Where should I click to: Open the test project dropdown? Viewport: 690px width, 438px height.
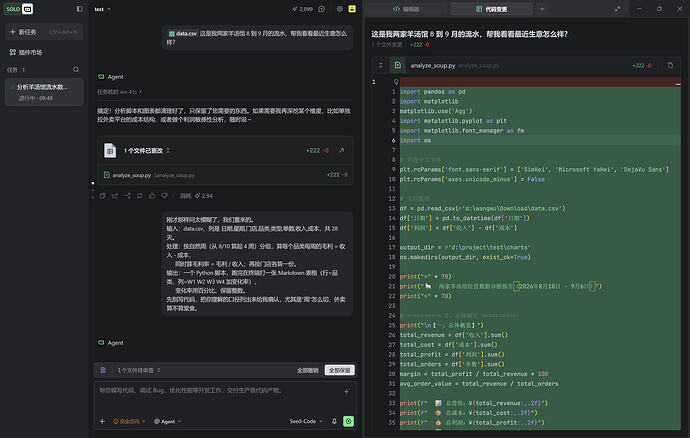pyautogui.click(x=103, y=9)
